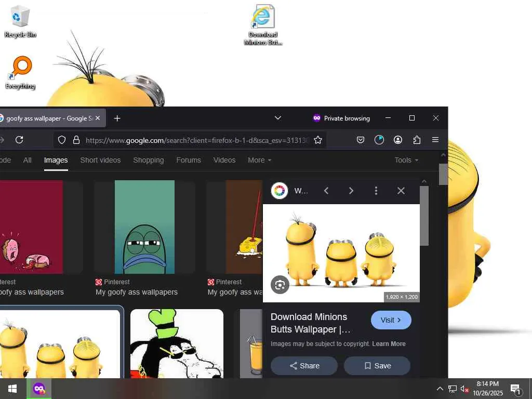Open the Windows Start menu
The width and height of the screenshot is (532, 399).
[12, 389]
